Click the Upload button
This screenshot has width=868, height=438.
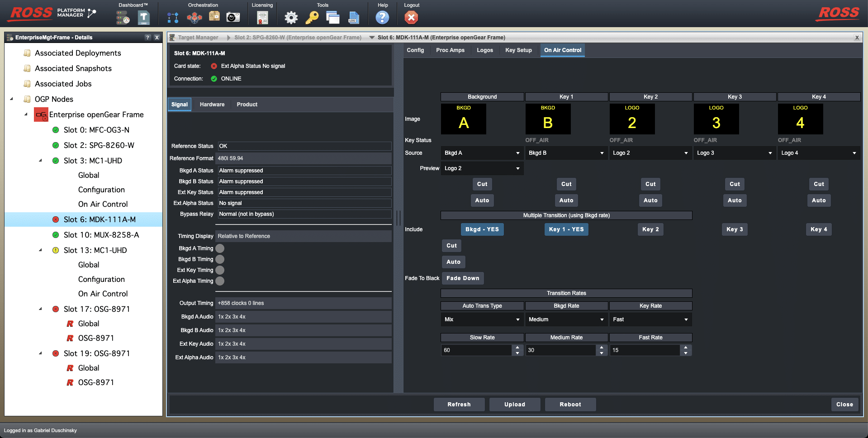[x=515, y=405]
